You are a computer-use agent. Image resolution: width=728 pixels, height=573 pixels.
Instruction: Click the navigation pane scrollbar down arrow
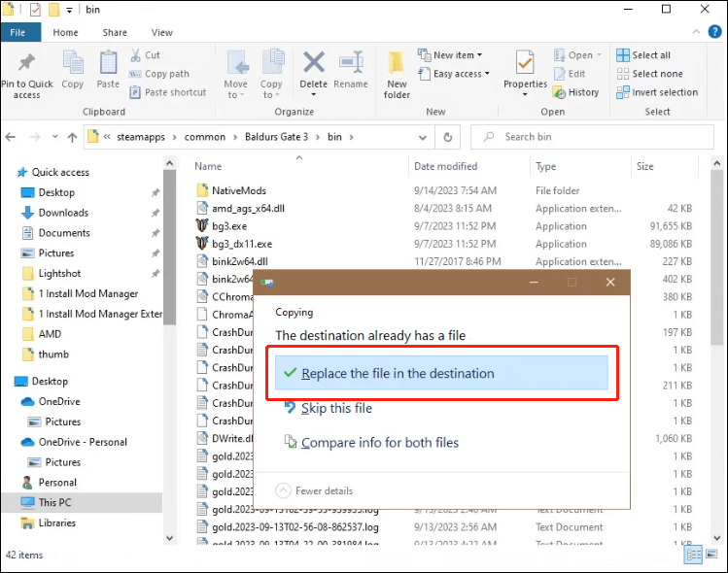tap(169, 538)
